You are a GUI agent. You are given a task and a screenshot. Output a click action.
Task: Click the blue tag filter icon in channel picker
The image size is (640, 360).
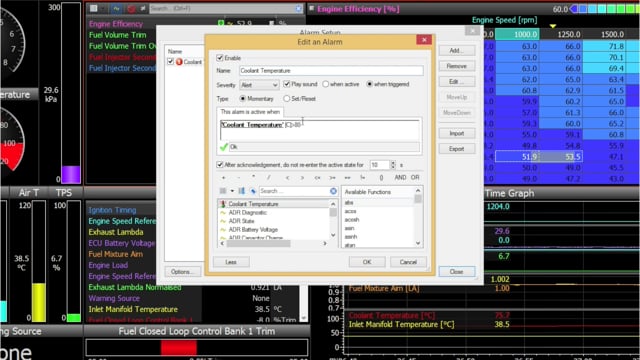(x=253, y=191)
